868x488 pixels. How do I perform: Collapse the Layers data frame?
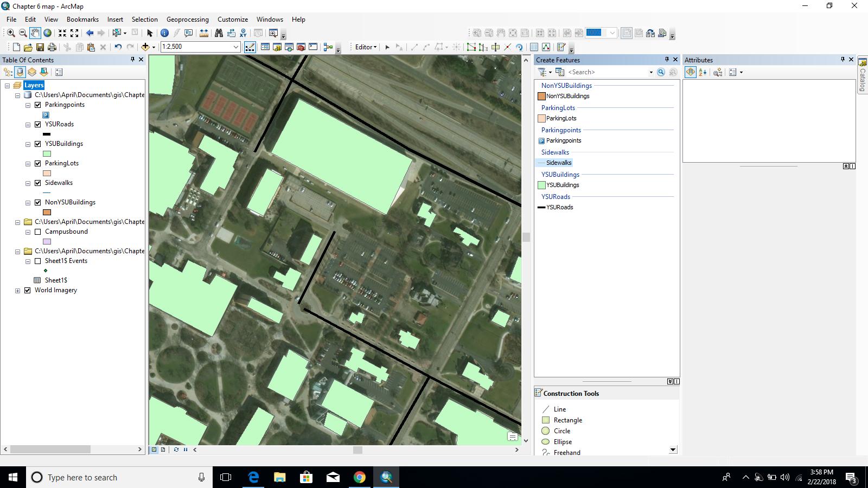[8, 86]
